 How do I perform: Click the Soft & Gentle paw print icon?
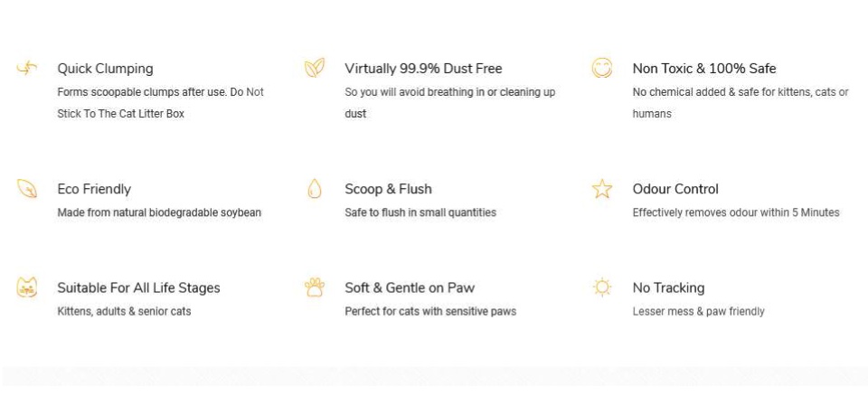314,287
